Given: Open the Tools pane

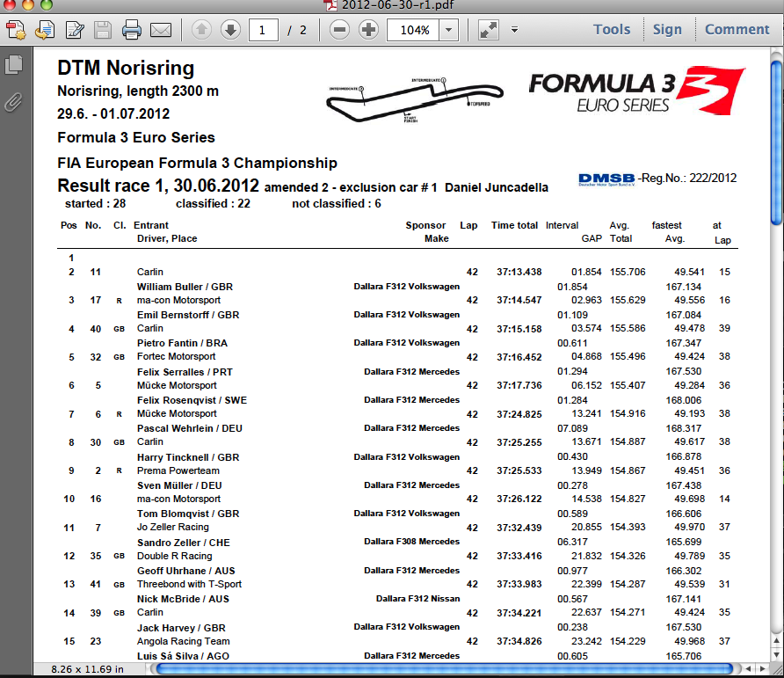Looking at the screenshot, I should pos(612,29).
